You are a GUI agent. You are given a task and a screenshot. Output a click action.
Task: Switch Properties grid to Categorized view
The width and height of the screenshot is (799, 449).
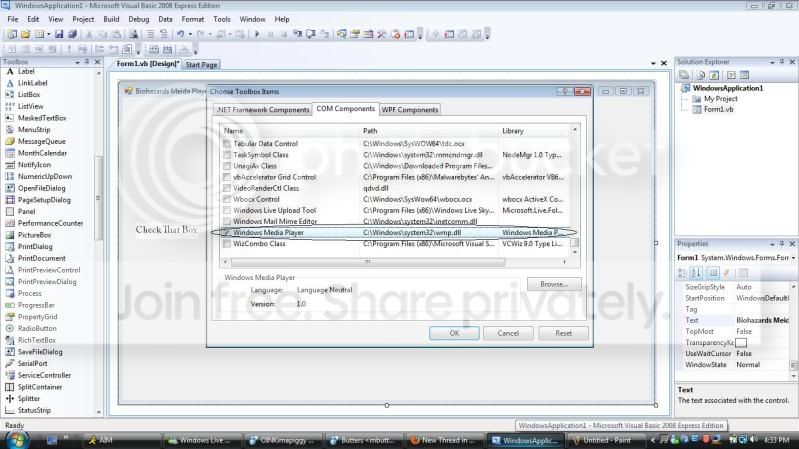coord(683,273)
